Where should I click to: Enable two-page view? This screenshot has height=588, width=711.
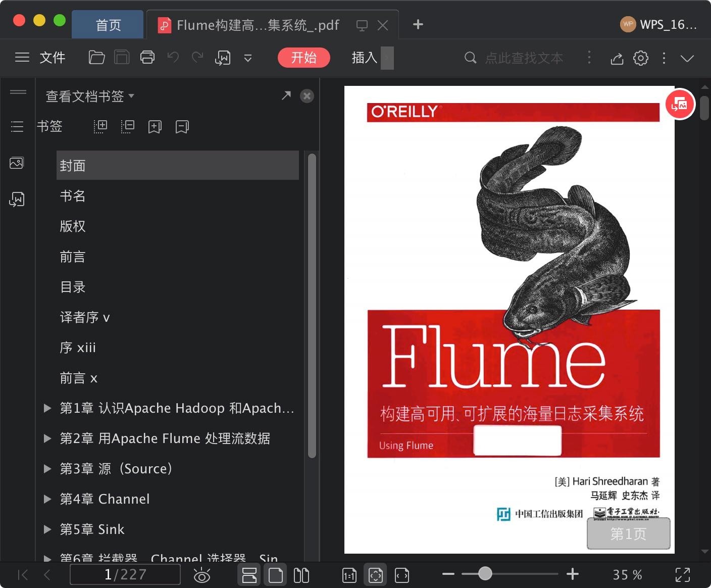(x=301, y=575)
